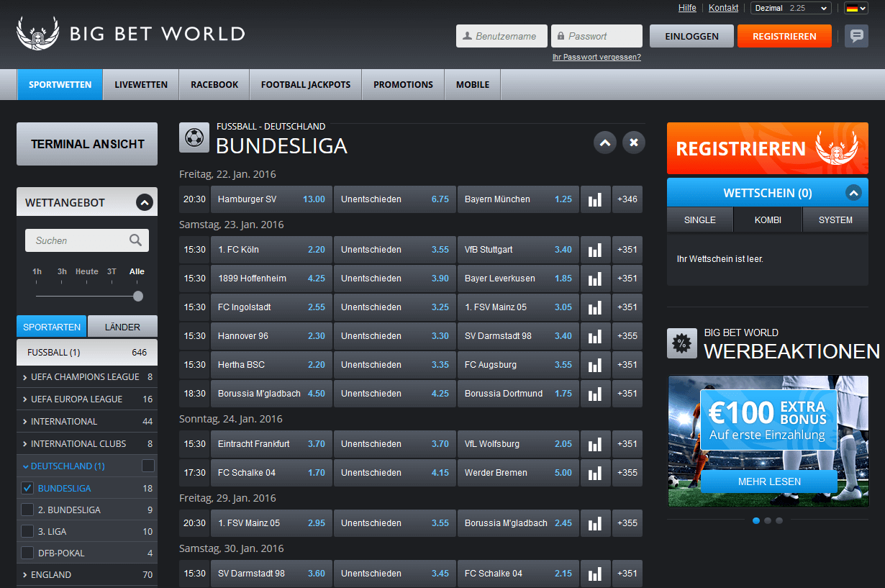Click the Suchen search field
The height and width of the screenshot is (588, 885).
point(87,240)
